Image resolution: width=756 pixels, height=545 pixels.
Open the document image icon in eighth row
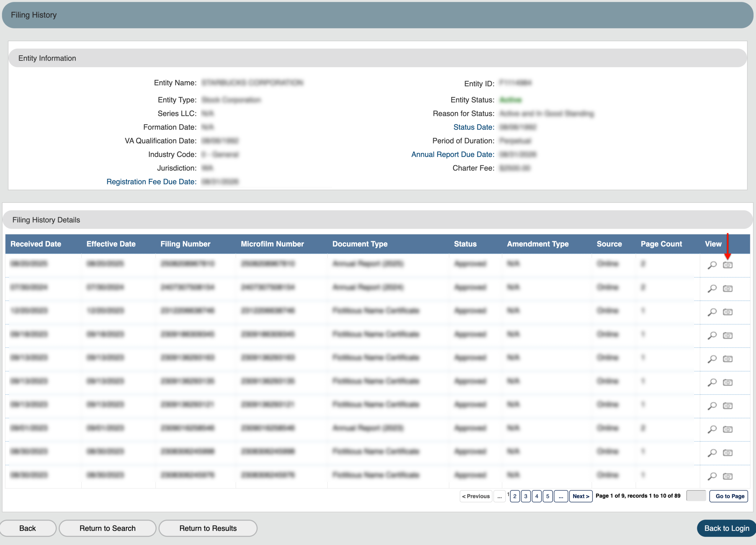coord(727,429)
